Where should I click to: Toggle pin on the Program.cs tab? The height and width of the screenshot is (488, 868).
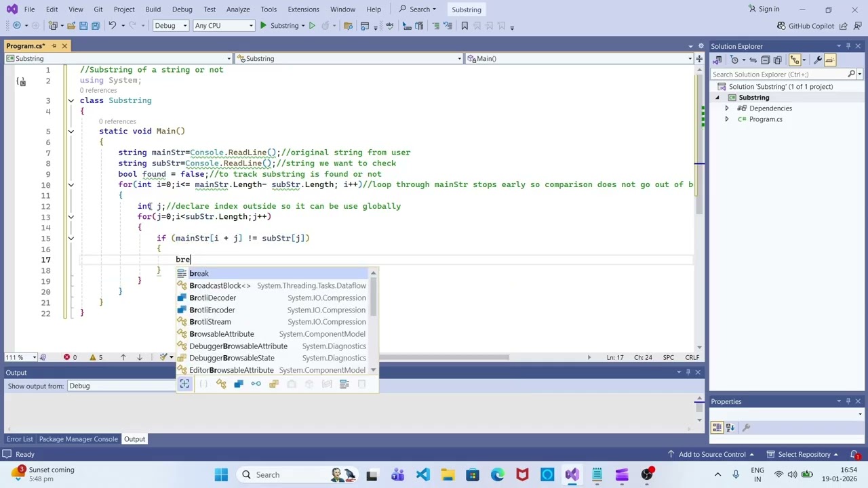coord(54,46)
